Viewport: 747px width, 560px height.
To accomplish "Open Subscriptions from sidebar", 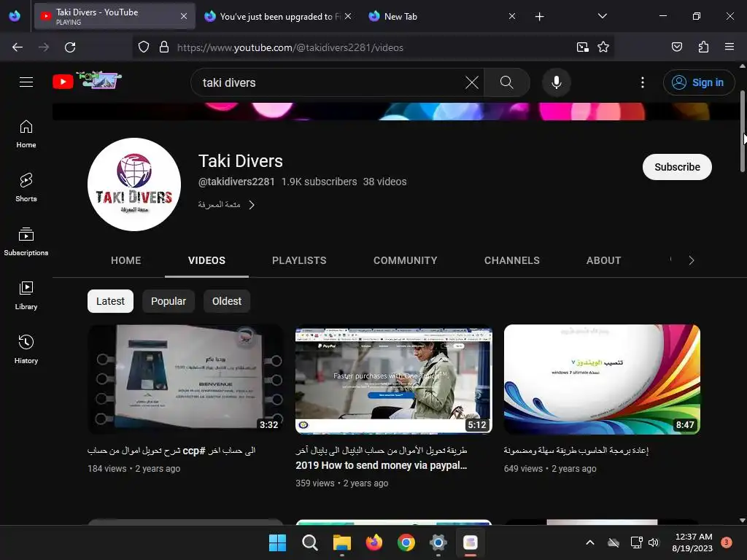I will pos(26,241).
